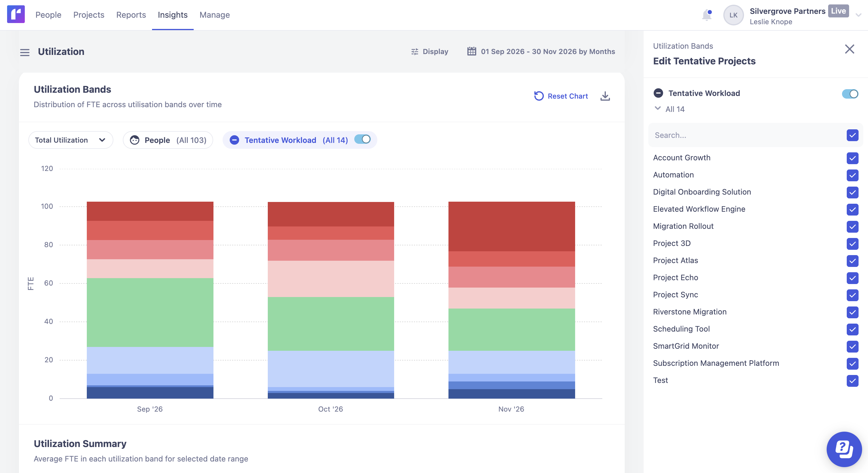Click the Display button label

pos(435,52)
